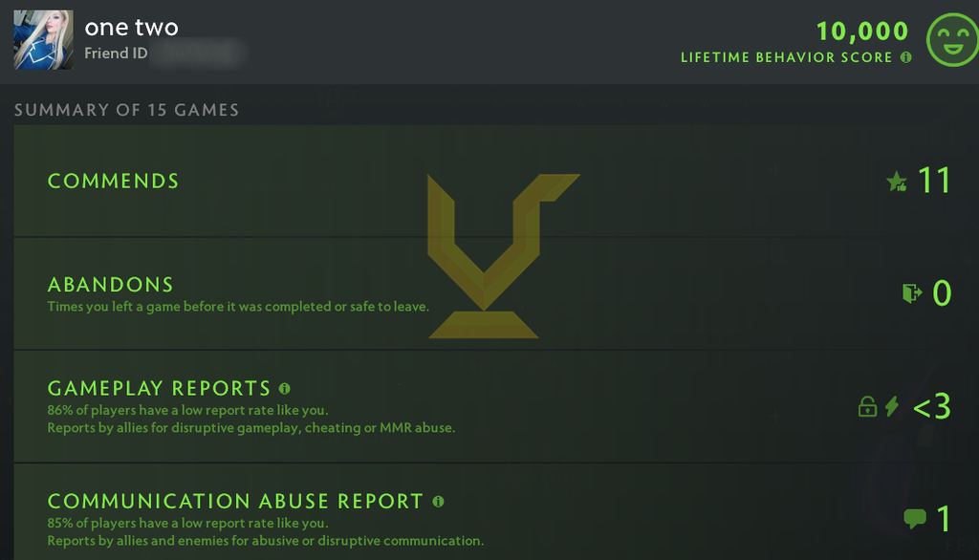Click the 10,000 behavior score value
The width and height of the screenshot is (979, 560).
tap(862, 32)
